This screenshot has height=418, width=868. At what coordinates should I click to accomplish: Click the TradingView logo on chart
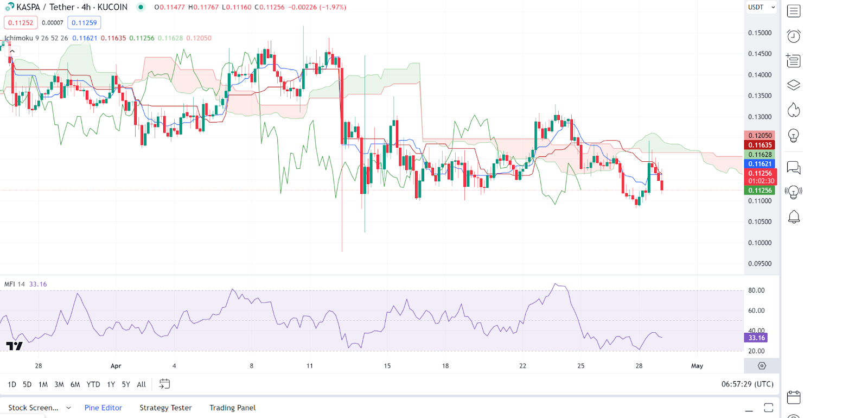pos(14,346)
